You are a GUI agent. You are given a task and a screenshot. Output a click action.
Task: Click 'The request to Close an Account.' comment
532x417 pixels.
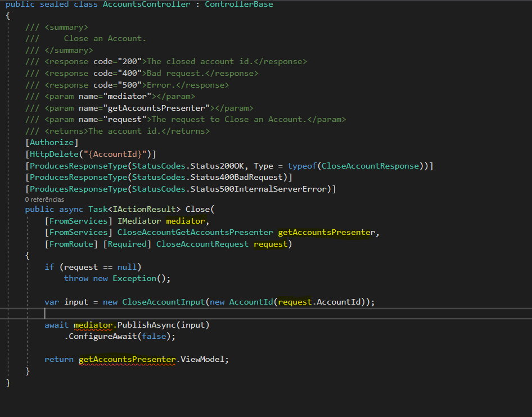(x=229, y=119)
